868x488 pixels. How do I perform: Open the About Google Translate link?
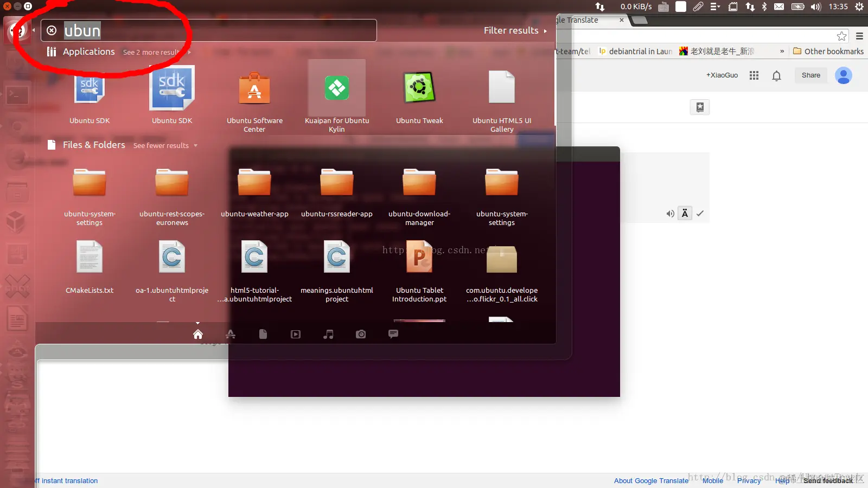[651, 481]
